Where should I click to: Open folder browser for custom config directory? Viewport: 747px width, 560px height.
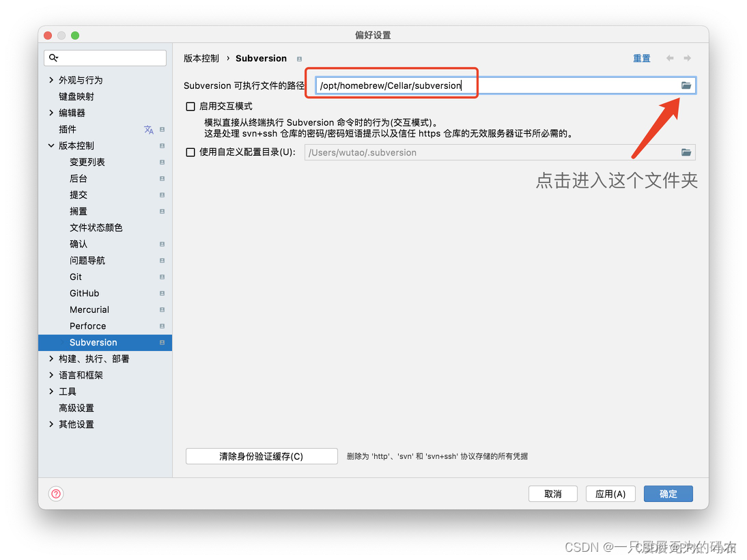[686, 152]
